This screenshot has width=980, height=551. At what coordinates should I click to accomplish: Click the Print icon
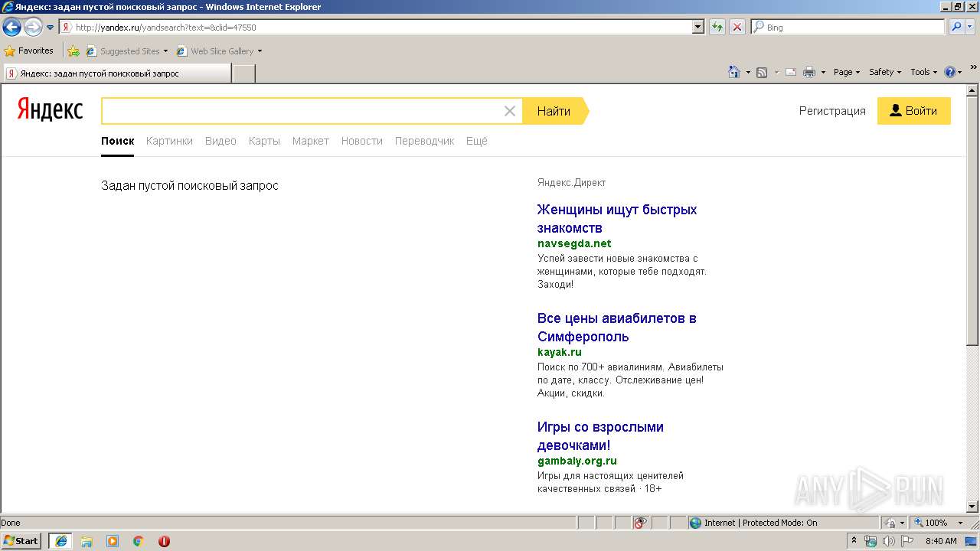(809, 72)
